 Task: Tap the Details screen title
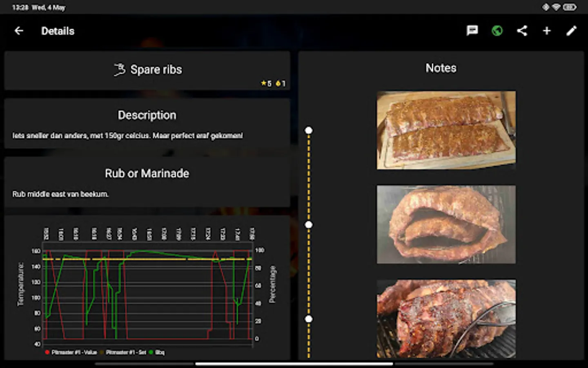58,31
